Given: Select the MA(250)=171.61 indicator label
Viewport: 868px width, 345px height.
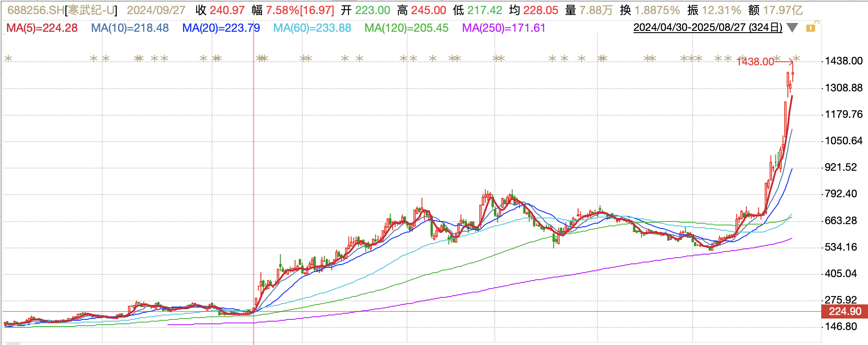Looking at the screenshot, I should (x=504, y=28).
